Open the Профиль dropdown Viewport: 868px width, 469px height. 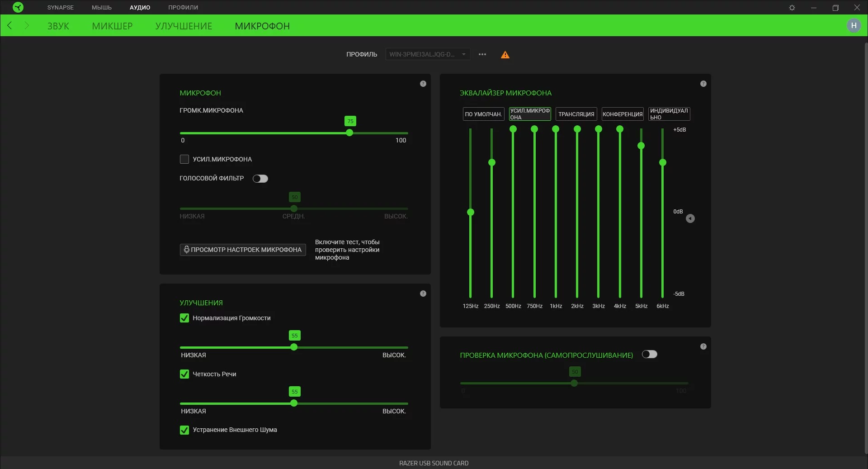pyautogui.click(x=427, y=54)
